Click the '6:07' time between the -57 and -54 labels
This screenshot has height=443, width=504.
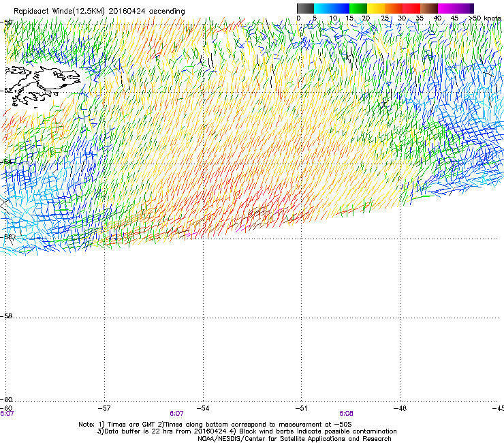click(x=177, y=414)
